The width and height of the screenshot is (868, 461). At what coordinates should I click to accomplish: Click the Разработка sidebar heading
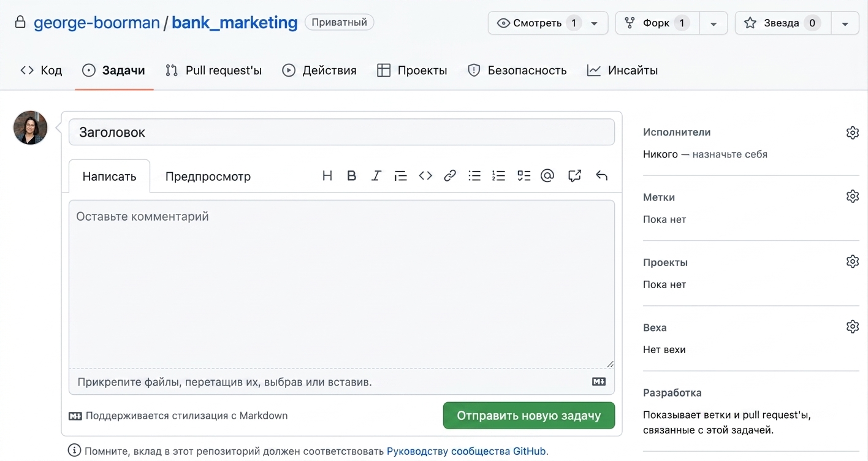pos(672,393)
